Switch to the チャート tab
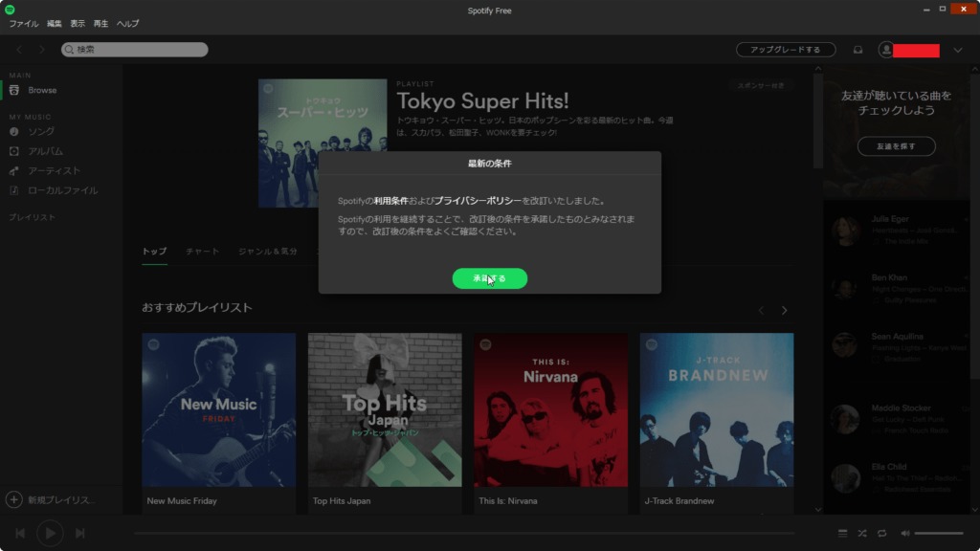Screen dimensions: 980x551 203,252
